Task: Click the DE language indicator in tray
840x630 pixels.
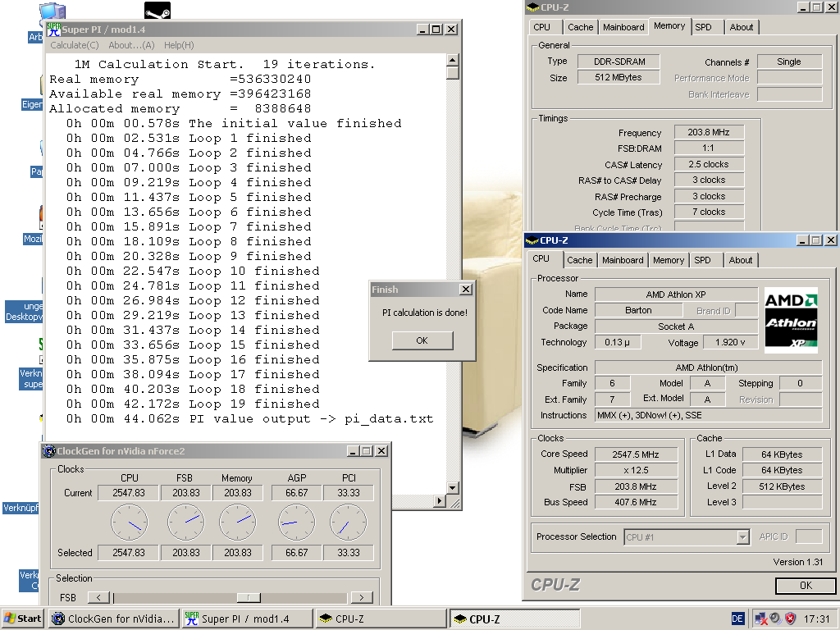Action: (x=737, y=619)
